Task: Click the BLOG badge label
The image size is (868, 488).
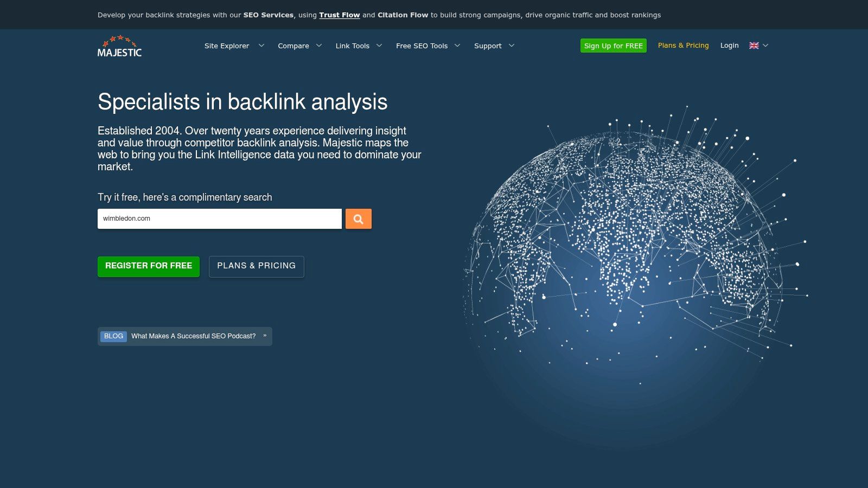Action: (x=113, y=336)
